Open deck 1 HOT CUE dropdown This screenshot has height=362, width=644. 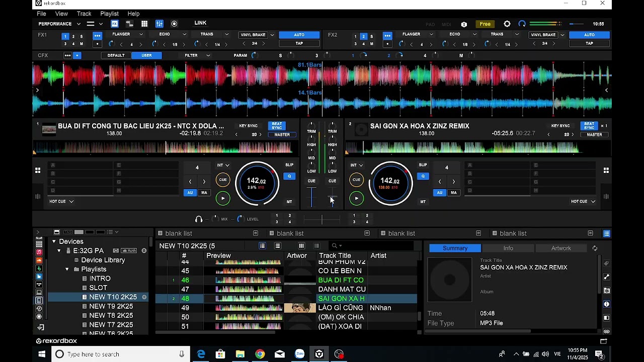pos(61,202)
